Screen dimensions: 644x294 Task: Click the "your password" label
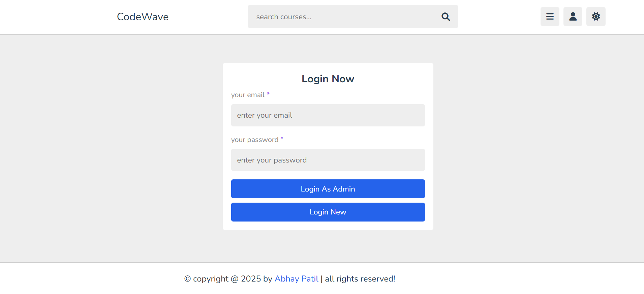(254, 140)
